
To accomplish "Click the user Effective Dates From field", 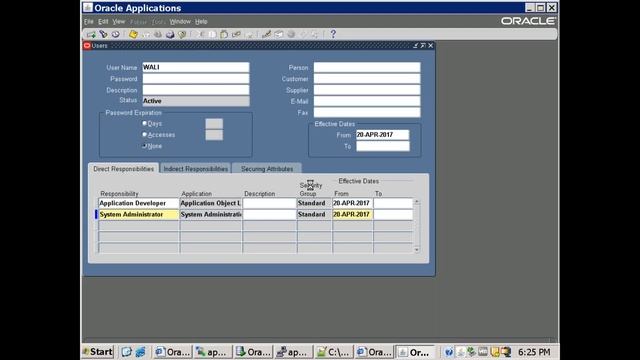I will pyautogui.click(x=382, y=135).
